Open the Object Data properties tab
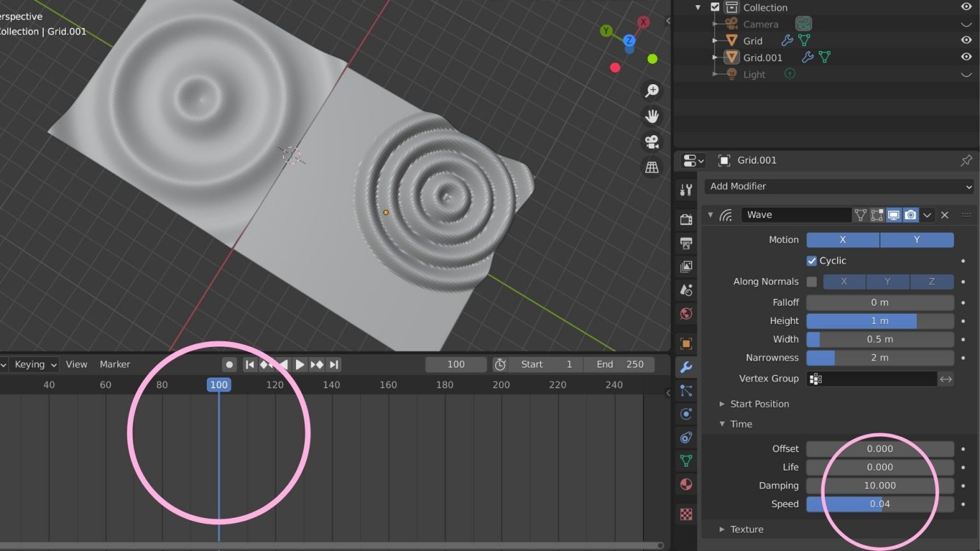The width and height of the screenshot is (980, 551). tap(686, 460)
